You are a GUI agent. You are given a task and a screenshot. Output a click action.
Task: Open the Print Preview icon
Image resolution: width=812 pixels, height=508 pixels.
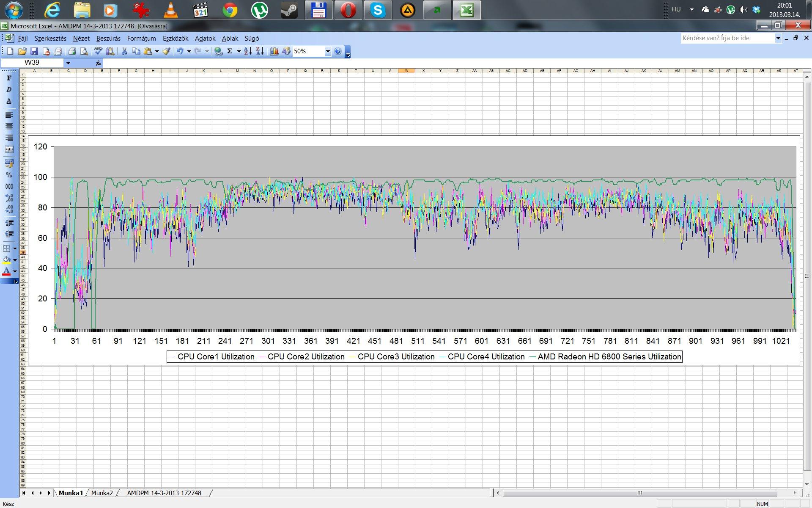coord(84,52)
